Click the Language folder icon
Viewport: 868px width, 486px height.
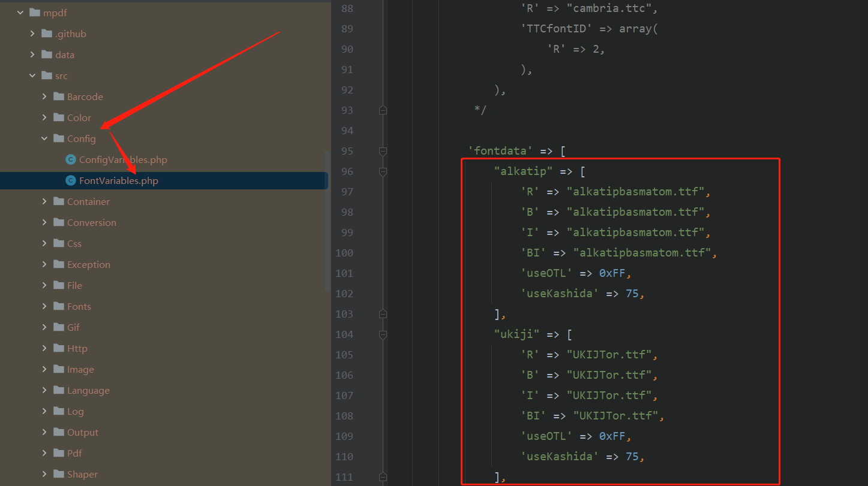pyautogui.click(x=58, y=390)
